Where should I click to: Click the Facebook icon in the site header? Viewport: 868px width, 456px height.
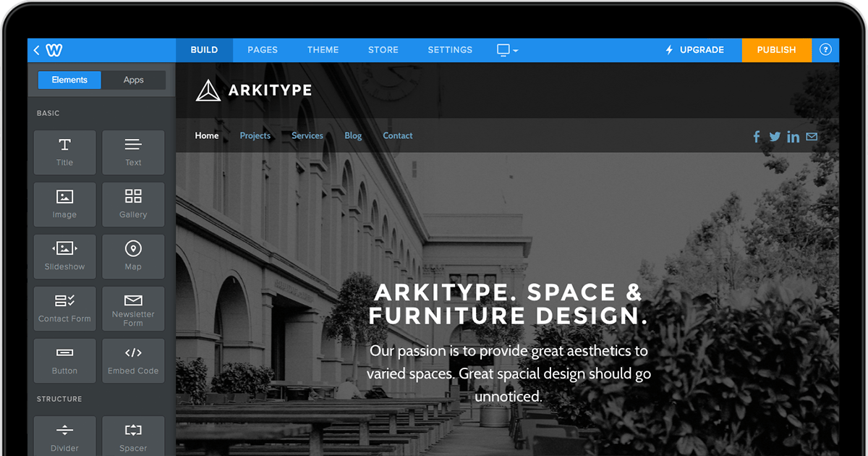[757, 136]
